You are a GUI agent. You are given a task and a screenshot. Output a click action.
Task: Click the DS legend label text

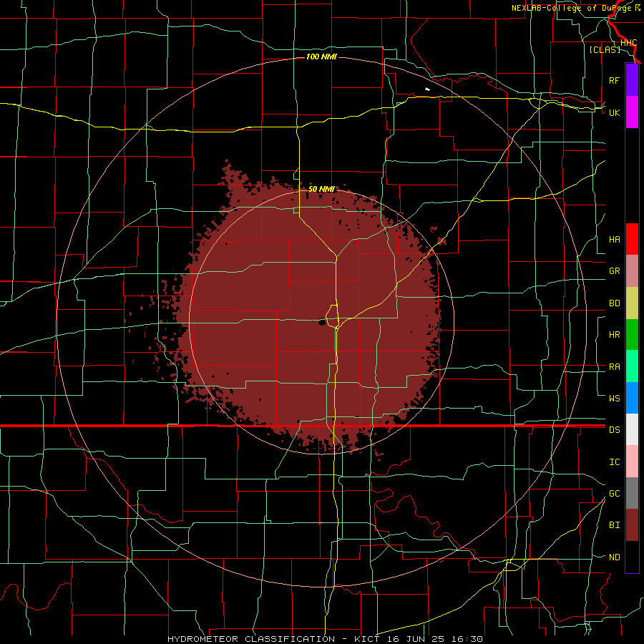point(614,430)
